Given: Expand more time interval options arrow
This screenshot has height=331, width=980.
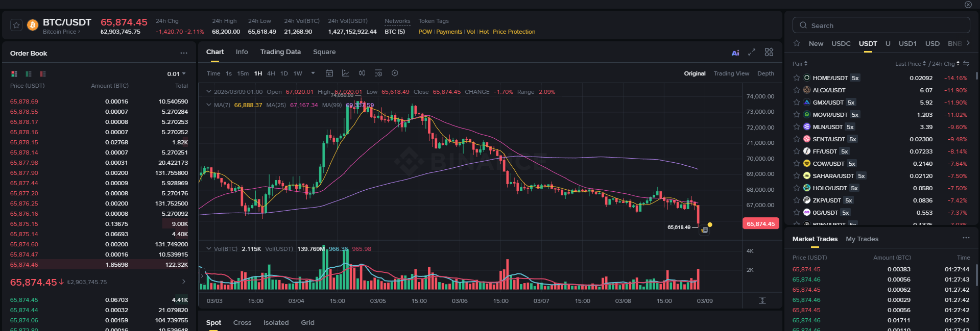Looking at the screenshot, I should [x=313, y=73].
